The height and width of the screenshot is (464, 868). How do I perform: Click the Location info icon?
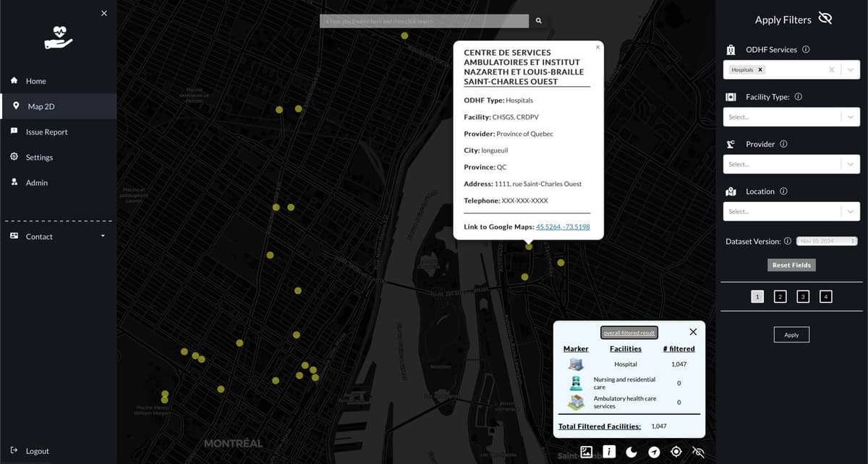click(783, 191)
